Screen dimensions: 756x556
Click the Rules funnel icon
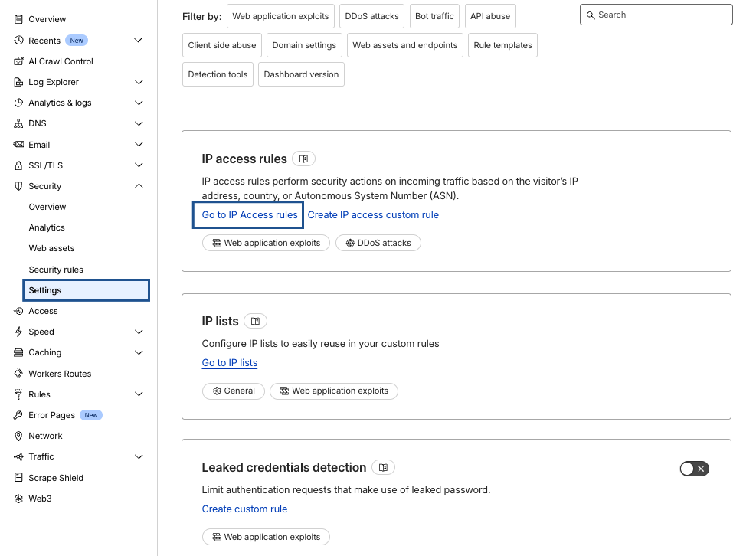(x=18, y=394)
